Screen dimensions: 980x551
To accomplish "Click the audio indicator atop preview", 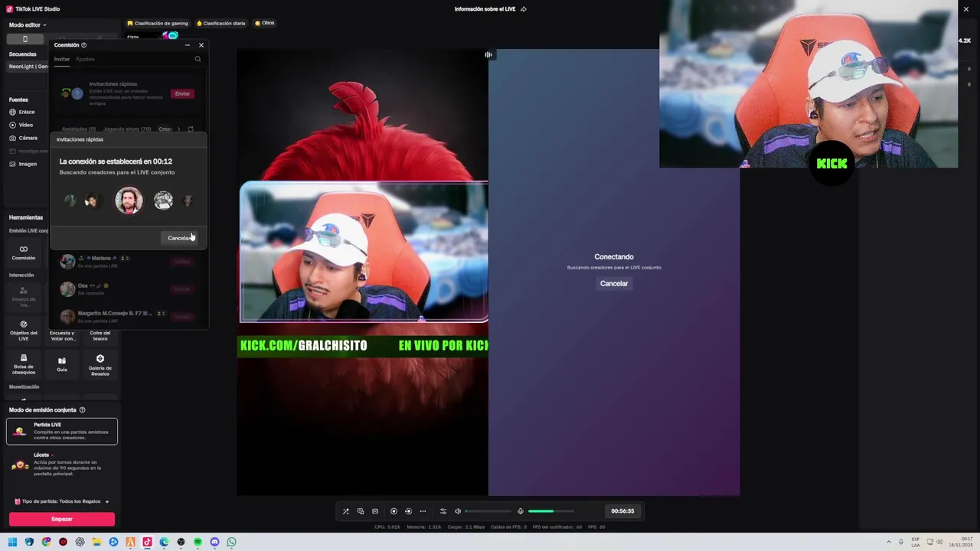I will coord(488,54).
